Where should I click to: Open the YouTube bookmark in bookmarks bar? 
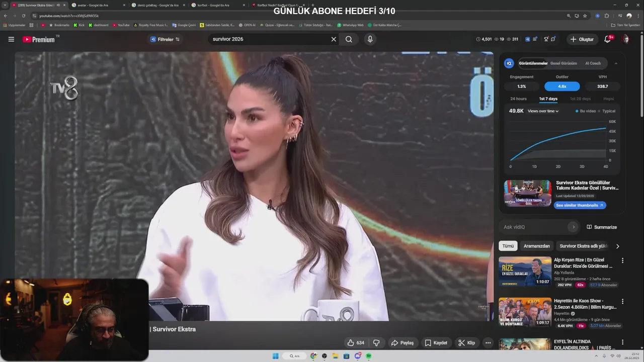(x=121, y=25)
